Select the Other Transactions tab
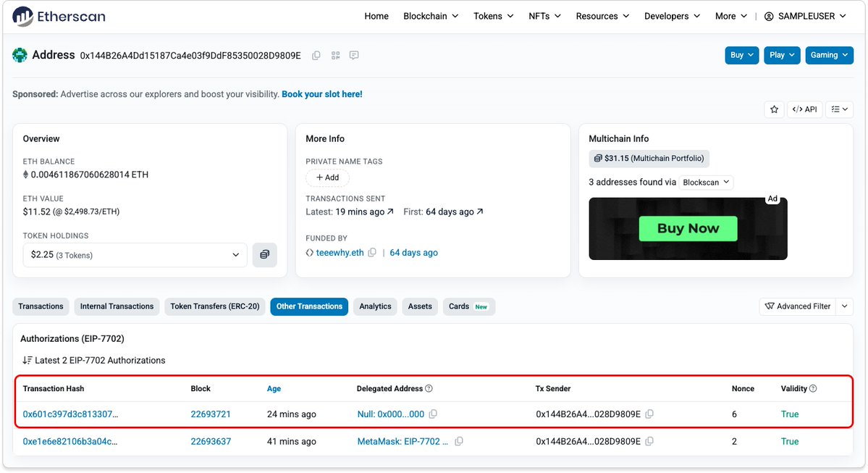The height and width of the screenshot is (473, 868). click(x=309, y=306)
